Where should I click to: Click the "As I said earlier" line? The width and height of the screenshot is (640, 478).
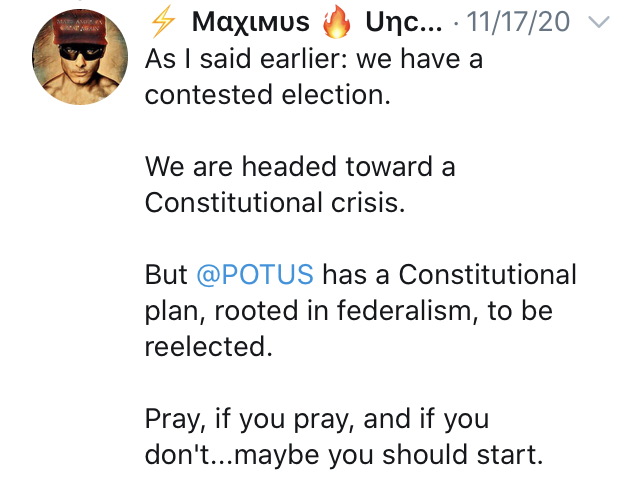coord(314,59)
